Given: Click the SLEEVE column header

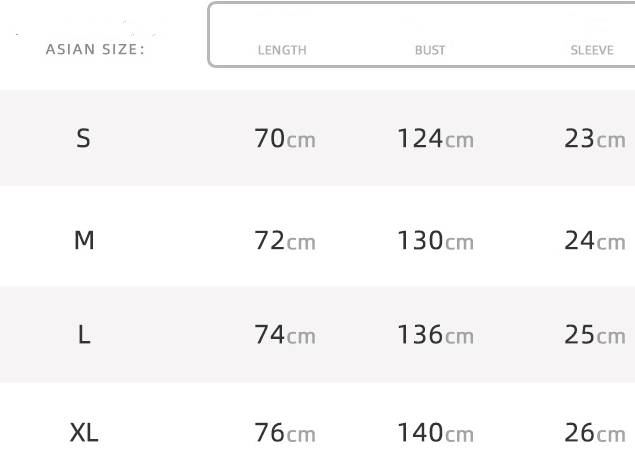Looking at the screenshot, I should [x=592, y=50].
